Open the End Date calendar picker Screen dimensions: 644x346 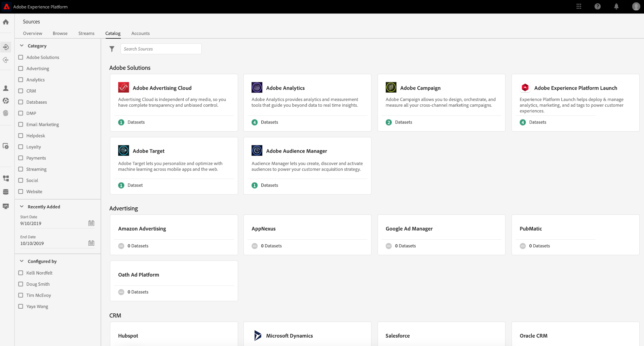[x=91, y=243]
